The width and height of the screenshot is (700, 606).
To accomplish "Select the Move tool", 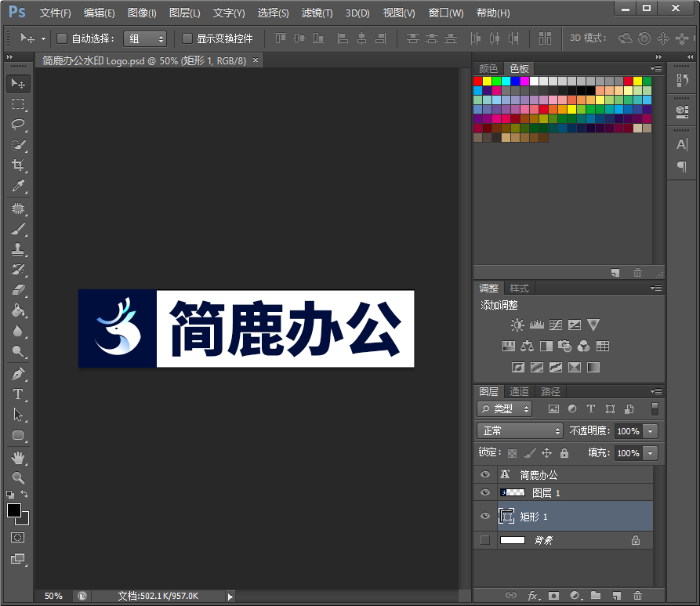I will pos(17,83).
